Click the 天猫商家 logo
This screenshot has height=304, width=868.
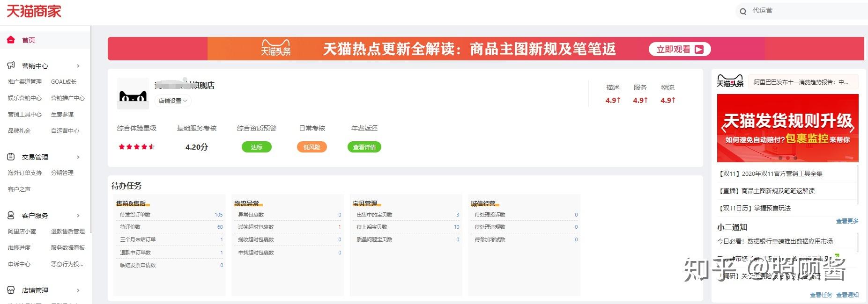tap(34, 11)
